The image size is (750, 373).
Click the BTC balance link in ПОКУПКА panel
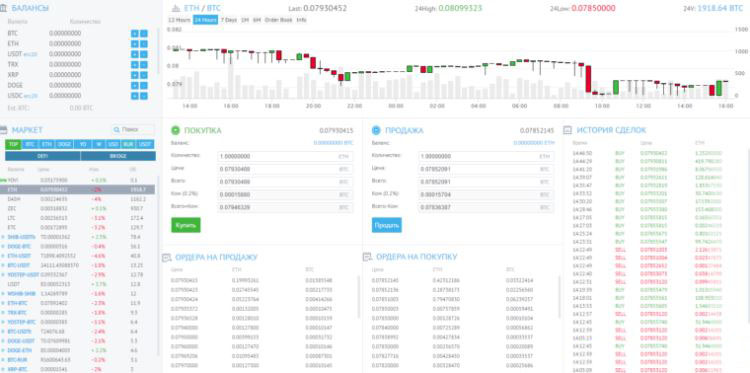point(333,143)
